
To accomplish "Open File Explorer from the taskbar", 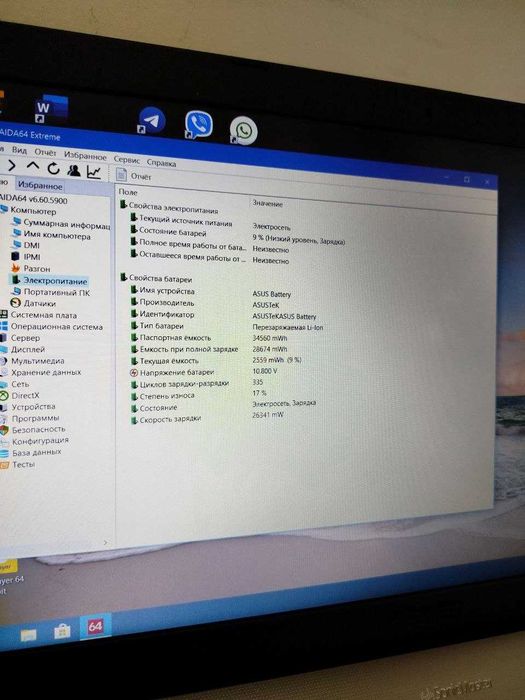I will tap(28, 634).
